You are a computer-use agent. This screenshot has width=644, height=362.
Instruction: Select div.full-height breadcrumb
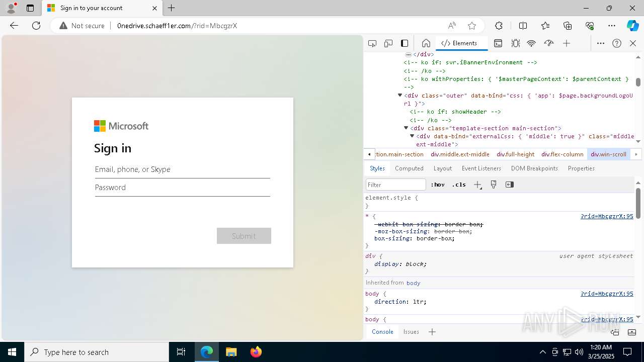[516, 154]
